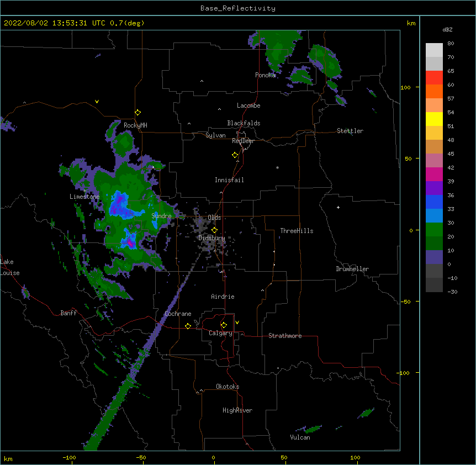Click the Calgary city label
Screen dimensions: 476x465
(x=220, y=333)
